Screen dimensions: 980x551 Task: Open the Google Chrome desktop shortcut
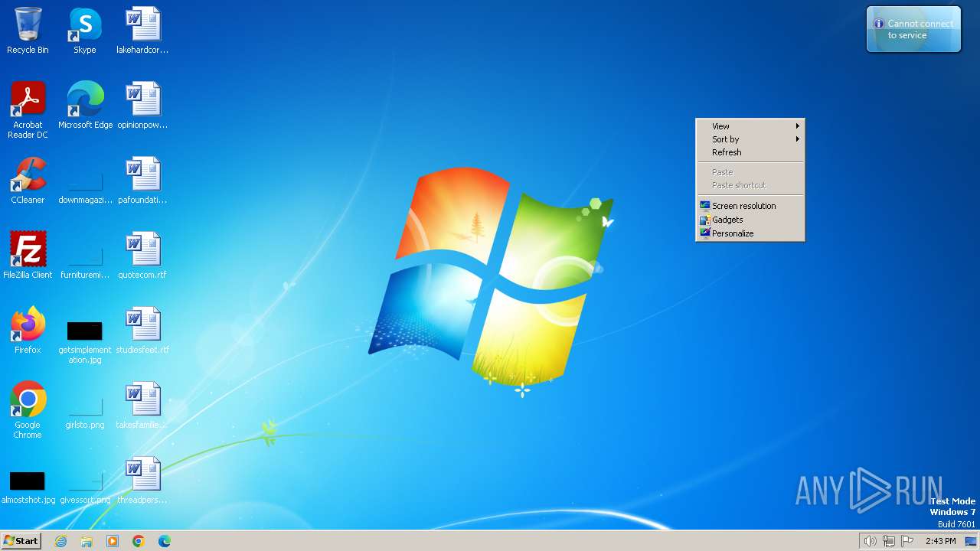(28, 409)
